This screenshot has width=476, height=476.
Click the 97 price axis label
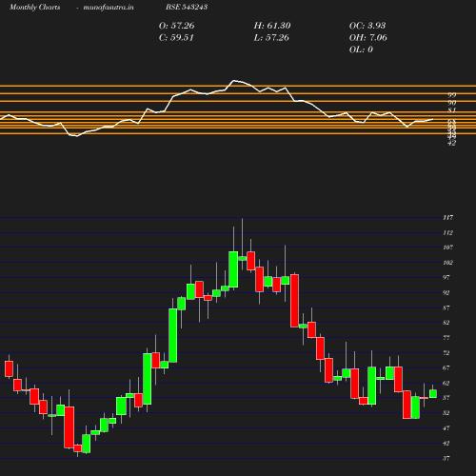point(446,277)
